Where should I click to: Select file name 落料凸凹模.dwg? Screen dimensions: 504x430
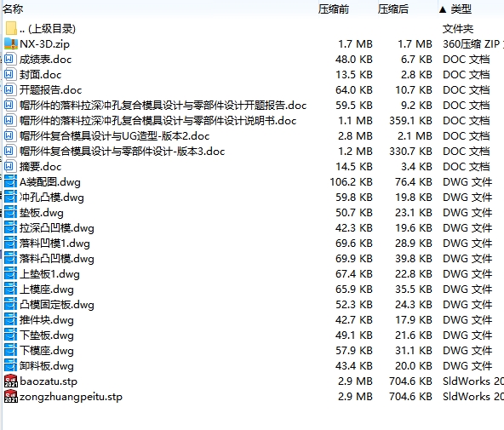(x=57, y=258)
